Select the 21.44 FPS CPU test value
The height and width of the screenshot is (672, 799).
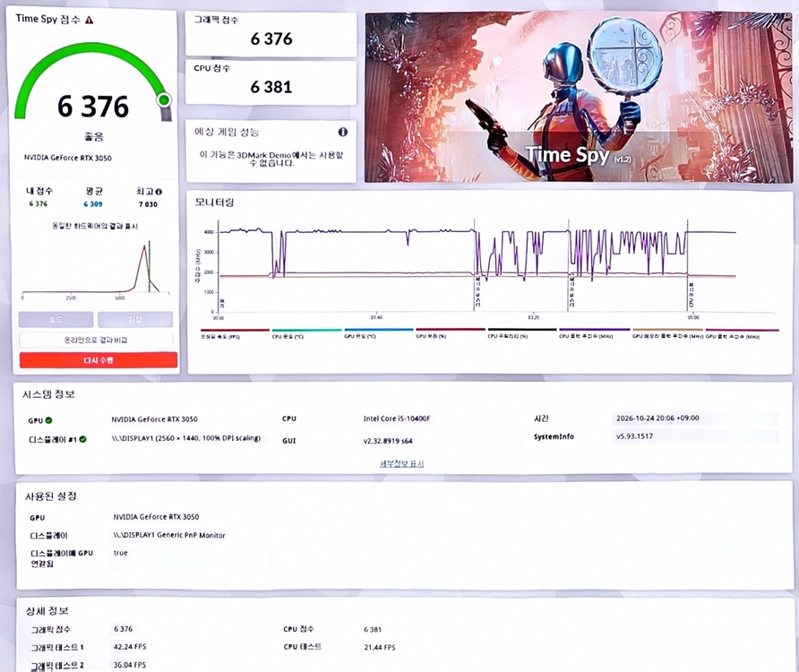coord(380,648)
